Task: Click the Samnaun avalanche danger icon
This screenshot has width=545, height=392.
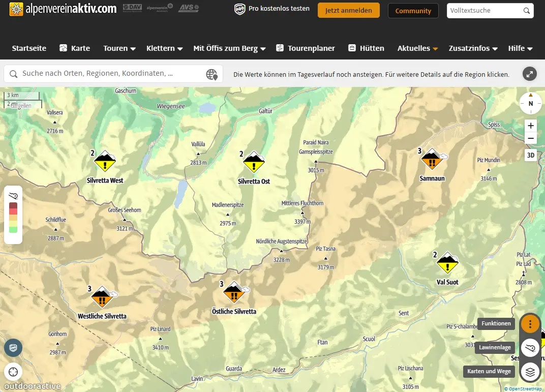Action: [432, 160]
